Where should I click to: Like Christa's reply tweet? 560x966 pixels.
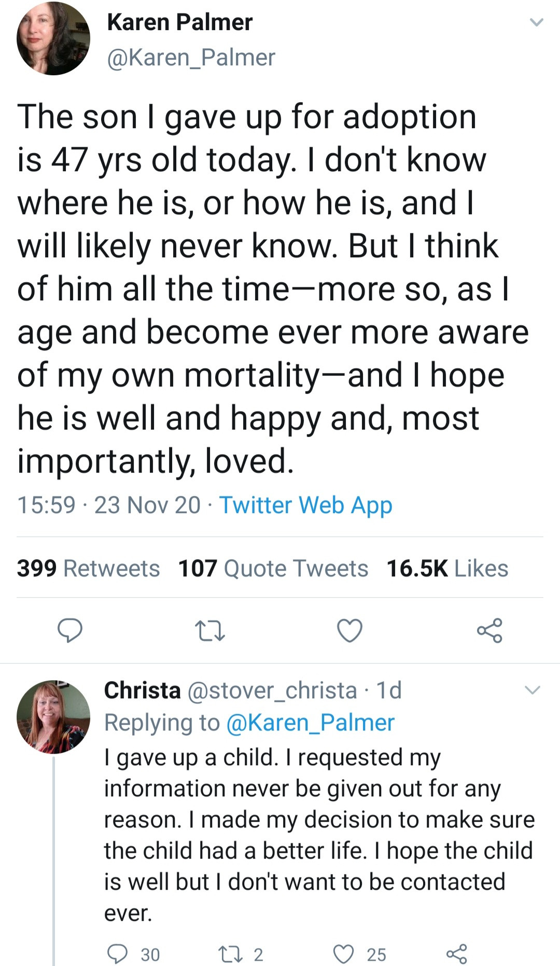coord(343,954)
